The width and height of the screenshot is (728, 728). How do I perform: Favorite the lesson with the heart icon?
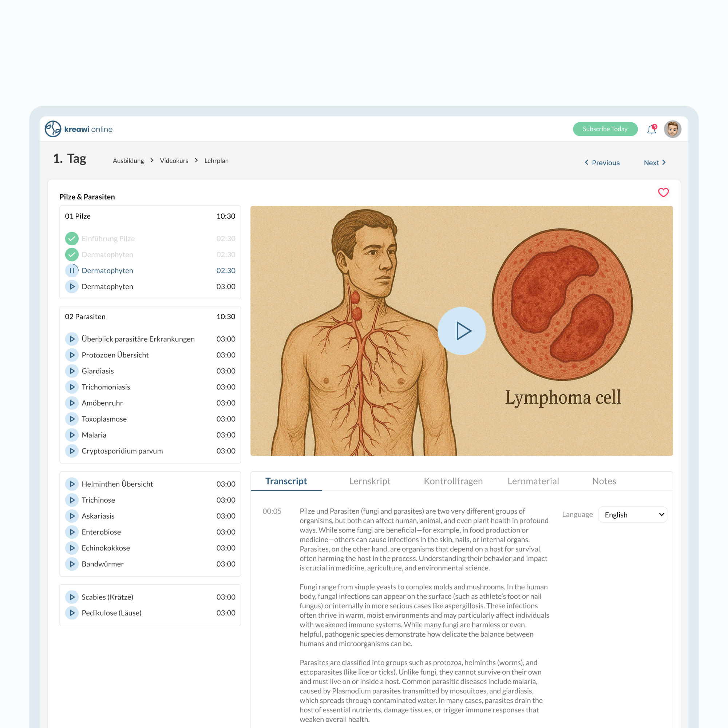(x=663, y=193)
